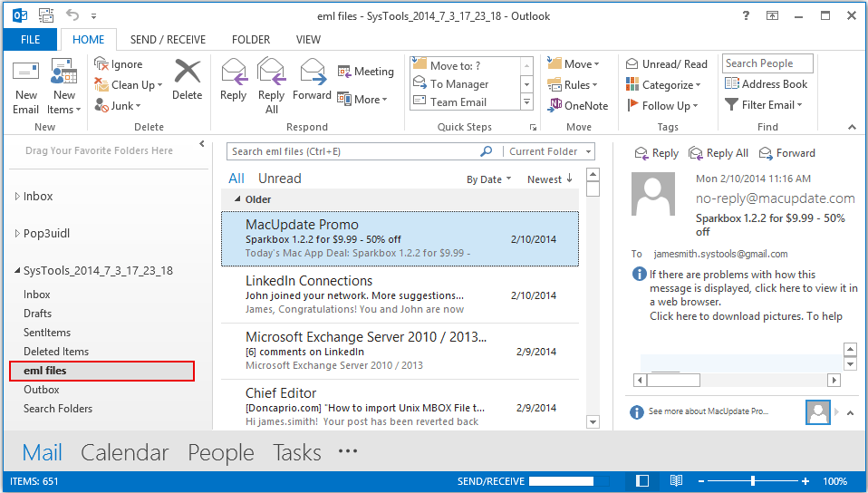Open the Drafts folder

(x=37, y=314)
